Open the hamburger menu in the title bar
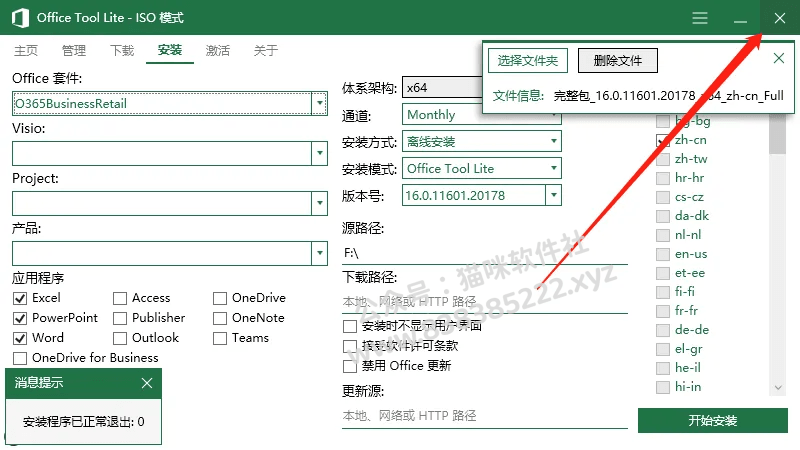This screenshot has width=800, height=450. 699,18
